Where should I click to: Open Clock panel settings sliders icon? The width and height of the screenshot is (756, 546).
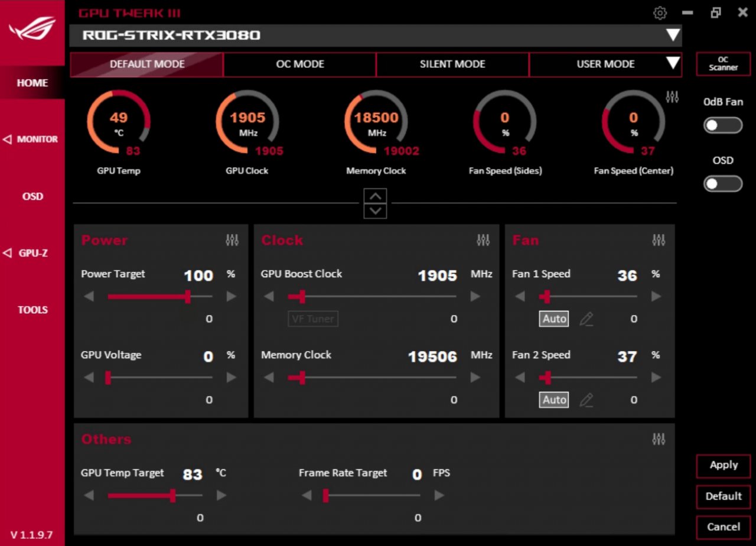click(483, 240)
